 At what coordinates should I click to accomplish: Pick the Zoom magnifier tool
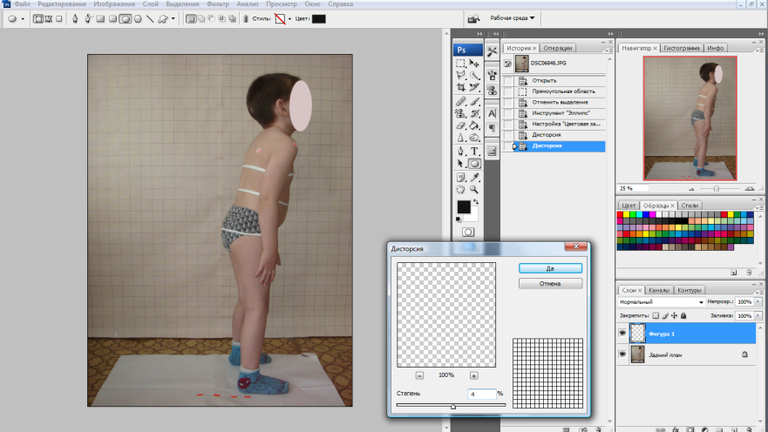pyautogui.click(x=474, y=190)
